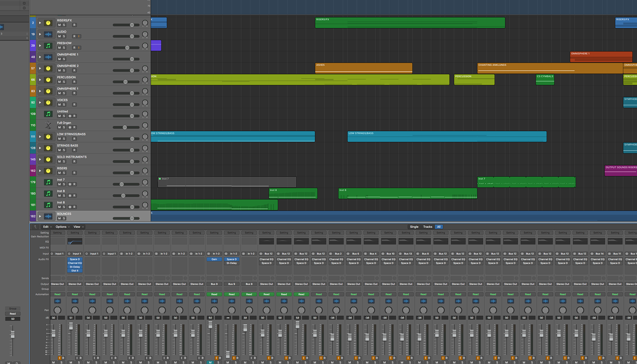Expand the VOICES track stack
The width and height of the screenshot is (637, 364).
(40, 102)
